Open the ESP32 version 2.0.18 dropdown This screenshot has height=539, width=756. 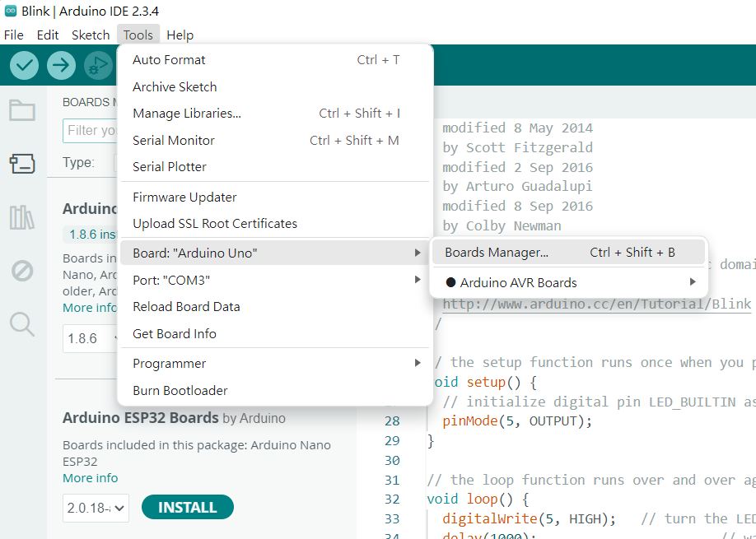click(x=96, y=509)
